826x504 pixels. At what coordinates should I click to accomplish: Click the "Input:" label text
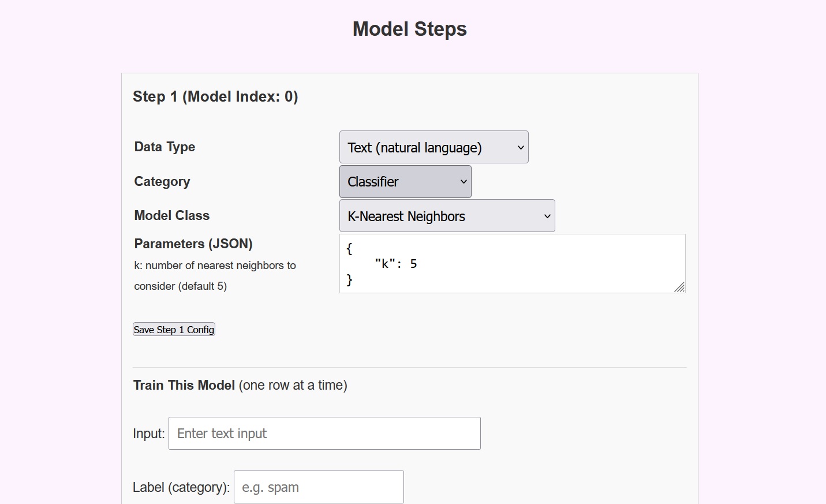tap(149, 434)
